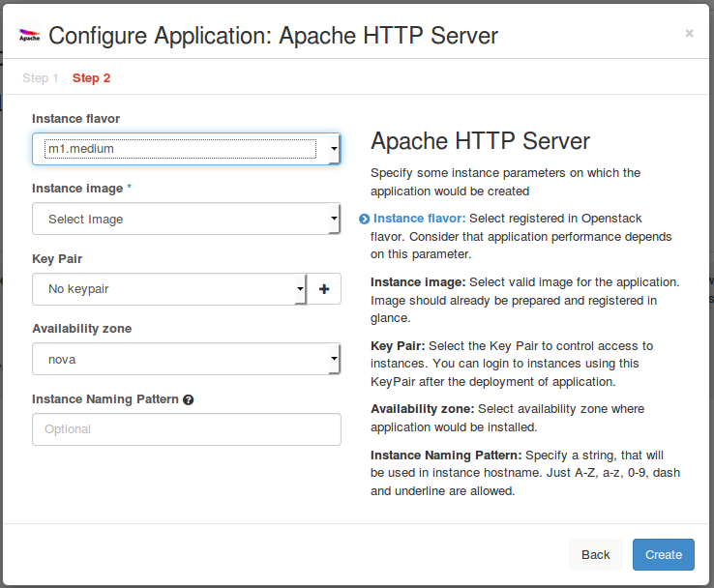The height and width of the screenshot is (588, 714).
Task: Click the Instance flavor field label
Action: click(x=75, y=119)
